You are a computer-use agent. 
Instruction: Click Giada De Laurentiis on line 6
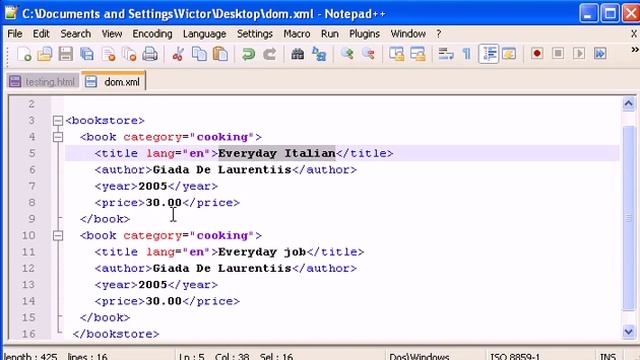click(222, 170)
